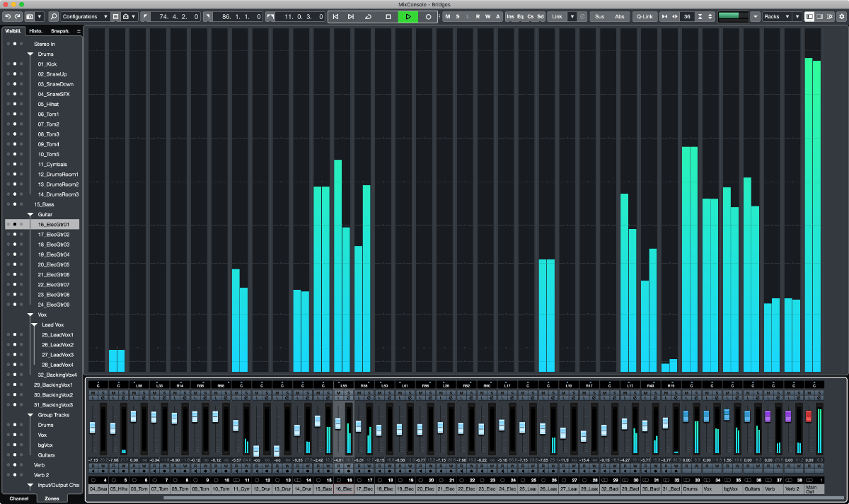Click the Play button in transport
The image size is (849, 504).
(x=408, y=16)
